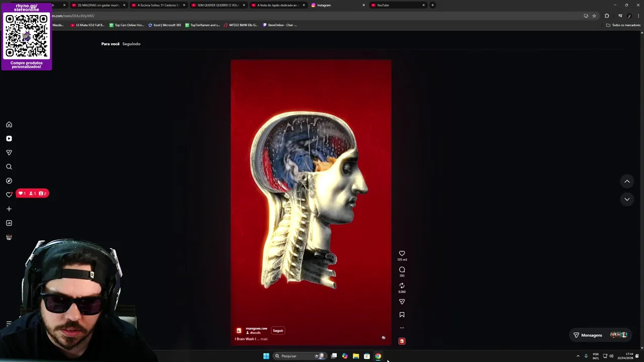The image size is (644, 362).
Task: Open mangoes.raw avatar on the reel
Action: (239, 331)
